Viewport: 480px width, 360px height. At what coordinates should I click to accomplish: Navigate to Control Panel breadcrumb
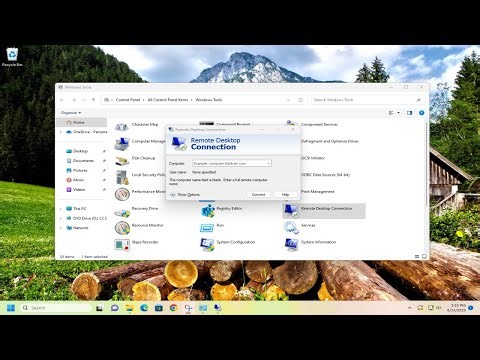click(128, 100)
